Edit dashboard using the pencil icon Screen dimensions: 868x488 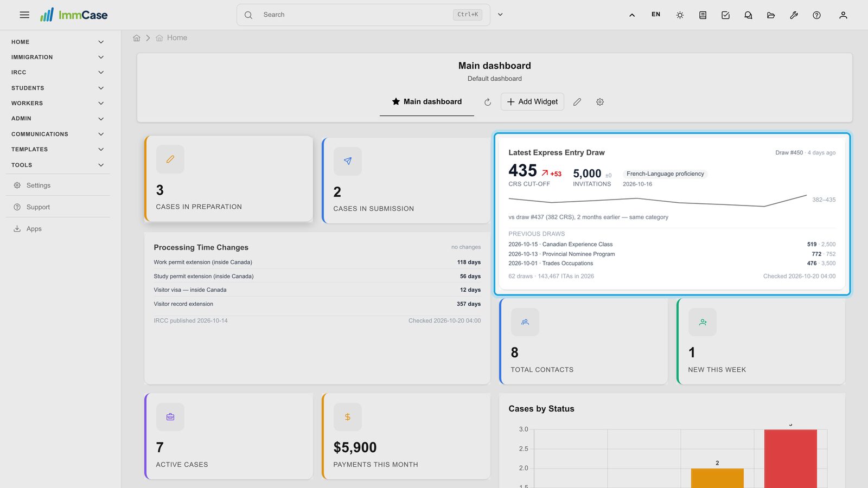pos(577,102)
